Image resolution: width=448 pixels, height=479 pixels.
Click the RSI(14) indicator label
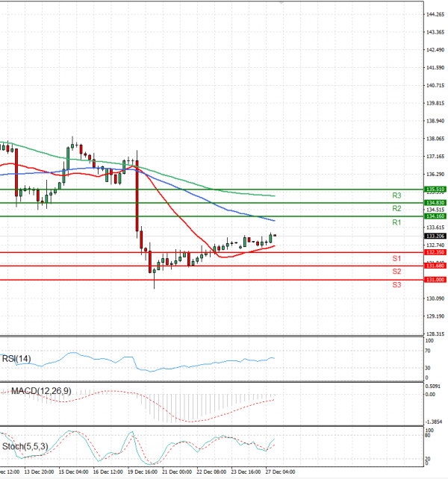click(x=16, y=359)
